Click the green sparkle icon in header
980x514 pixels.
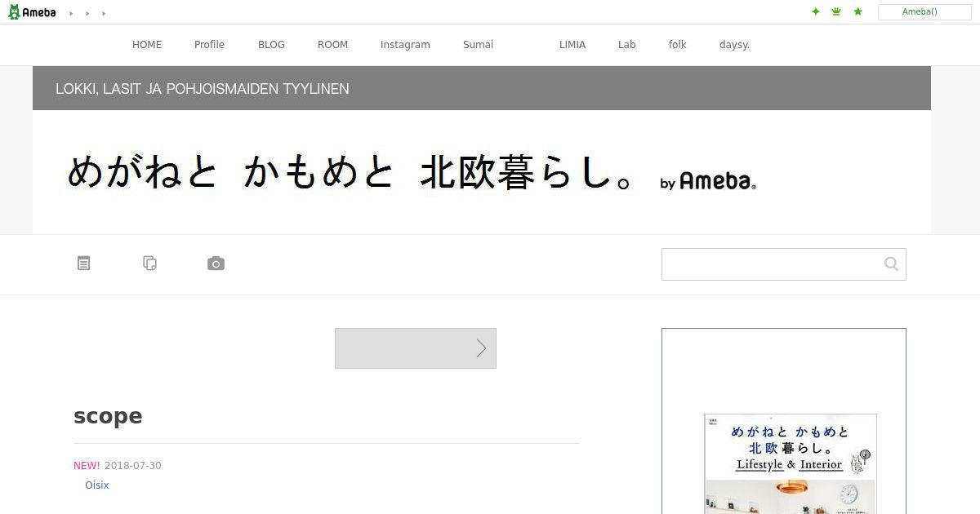(815, 11)
